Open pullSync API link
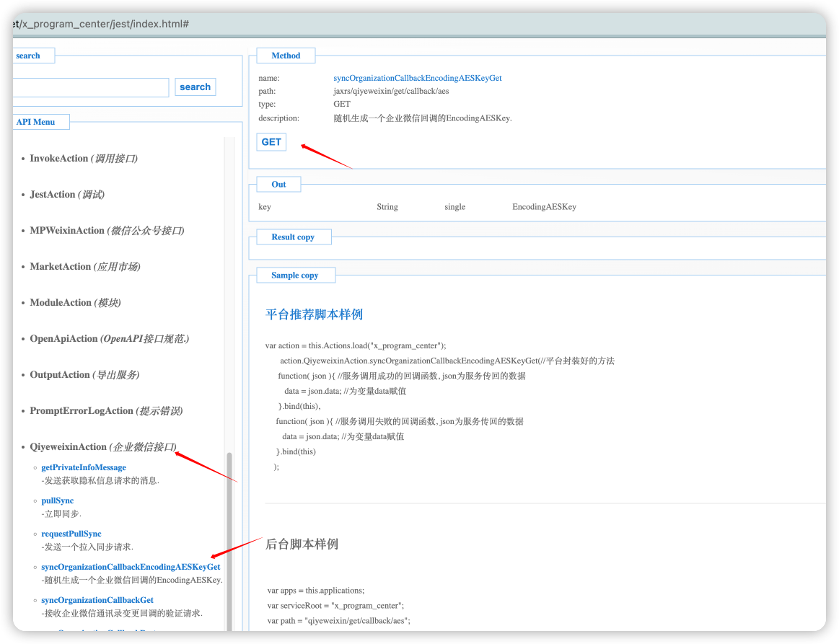Image resolution: width=839 pixels, height=644 pixels. (x=57, y=500)
